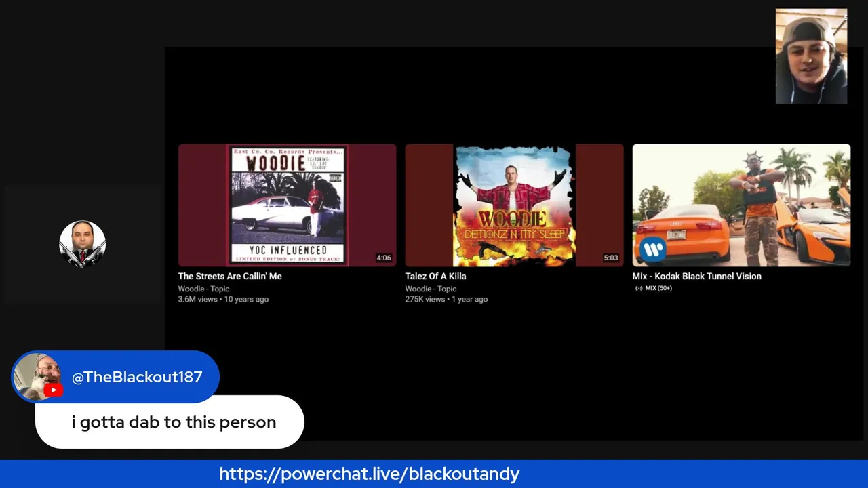Click Warner logo on Kodak Black thumbnail
The height and width of the screenshot is (488, 868).
pos(652,249)
